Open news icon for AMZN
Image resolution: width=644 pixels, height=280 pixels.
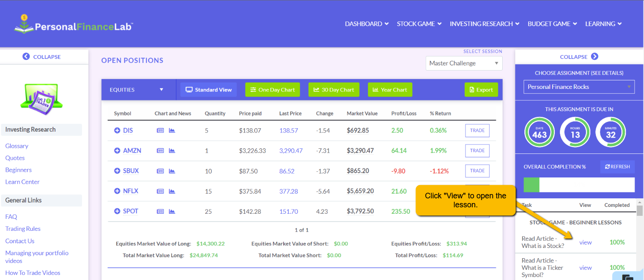pyautogui.click(x=160, y=150)
